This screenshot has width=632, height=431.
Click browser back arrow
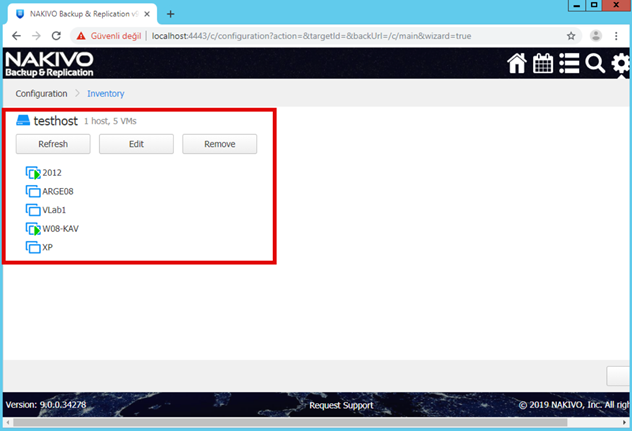click(17, 36)
